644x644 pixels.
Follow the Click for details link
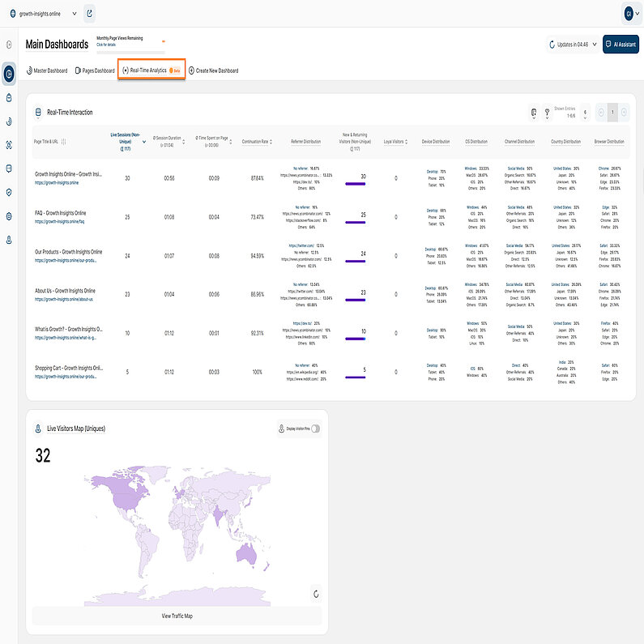tap(106, 45)
